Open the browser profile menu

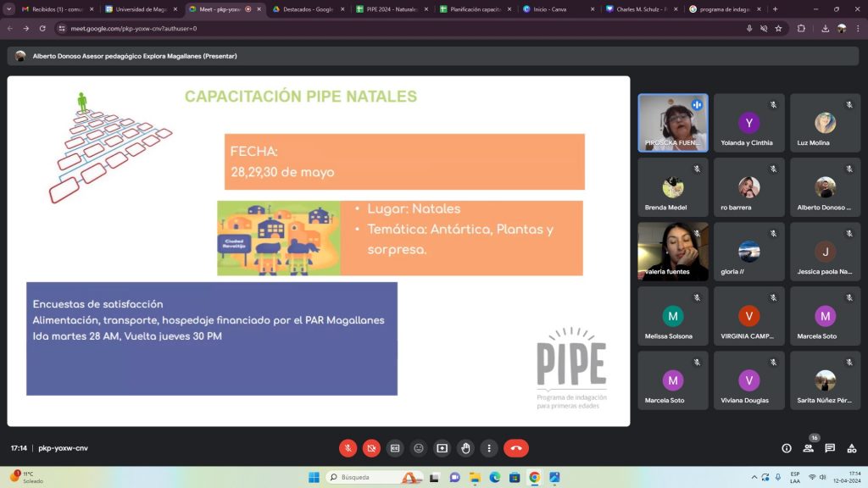click(x=841, y=28)
